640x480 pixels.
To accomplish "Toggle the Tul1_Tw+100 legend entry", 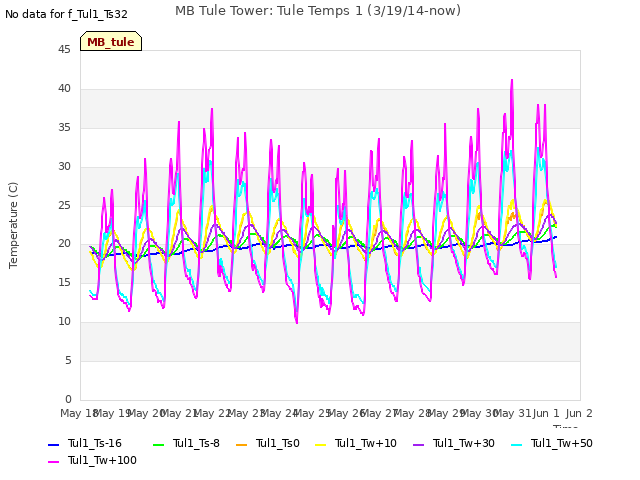I will [92, 460].
